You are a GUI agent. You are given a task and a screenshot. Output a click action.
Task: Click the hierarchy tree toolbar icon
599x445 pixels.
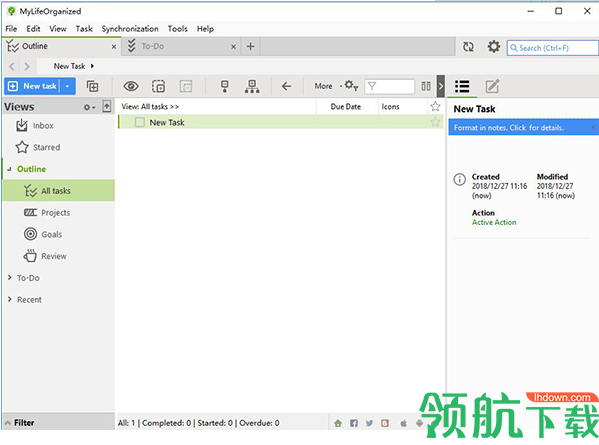[252, 86]
